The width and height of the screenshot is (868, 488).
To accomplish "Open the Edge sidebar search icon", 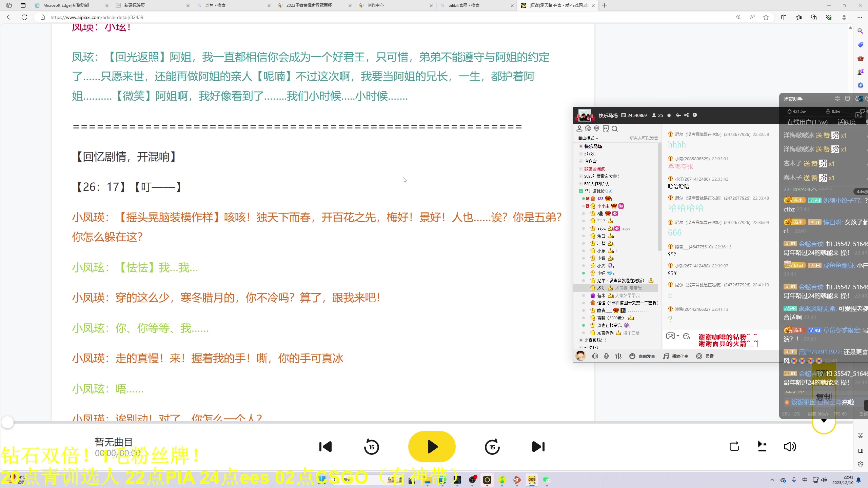I will coord(860,31).
